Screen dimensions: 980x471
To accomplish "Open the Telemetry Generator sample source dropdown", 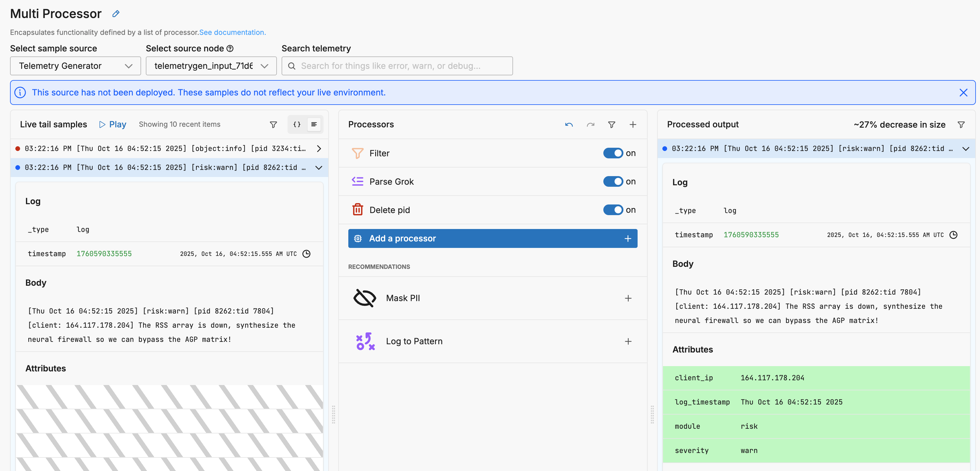I will [x=75, y=66].
